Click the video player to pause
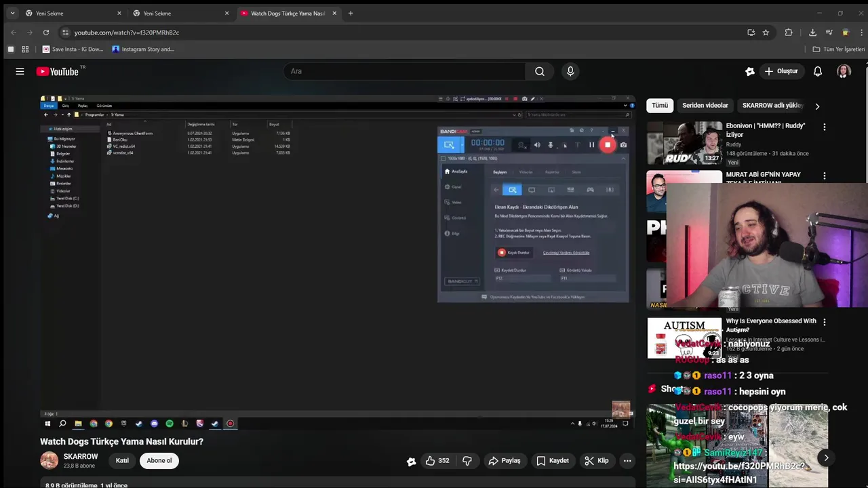The image size is (868, 488). pos(337,263)
